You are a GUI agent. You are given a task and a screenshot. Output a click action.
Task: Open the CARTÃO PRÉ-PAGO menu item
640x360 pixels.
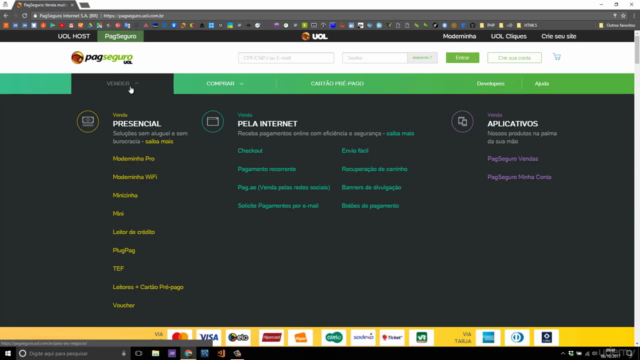337,84
